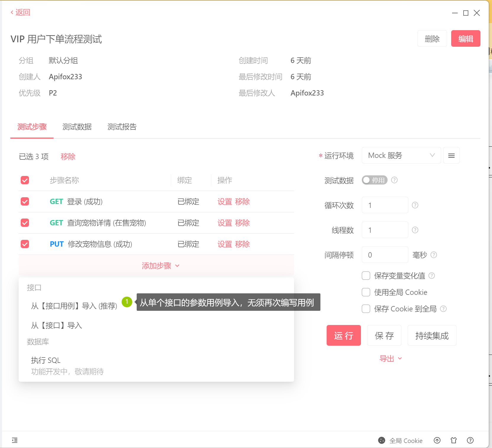Click the 运行 button
This screenshot has width=492, height=448.
[343, 335]
